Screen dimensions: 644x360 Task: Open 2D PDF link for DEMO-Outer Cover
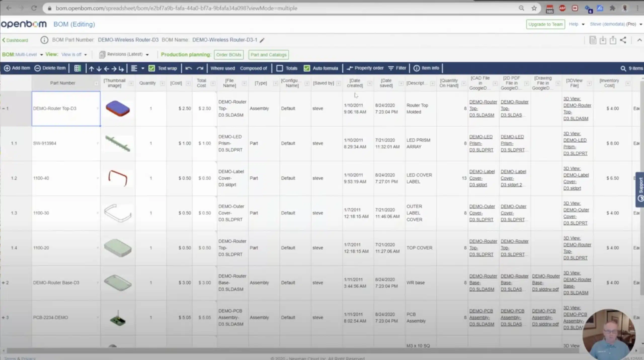(513, 213)
